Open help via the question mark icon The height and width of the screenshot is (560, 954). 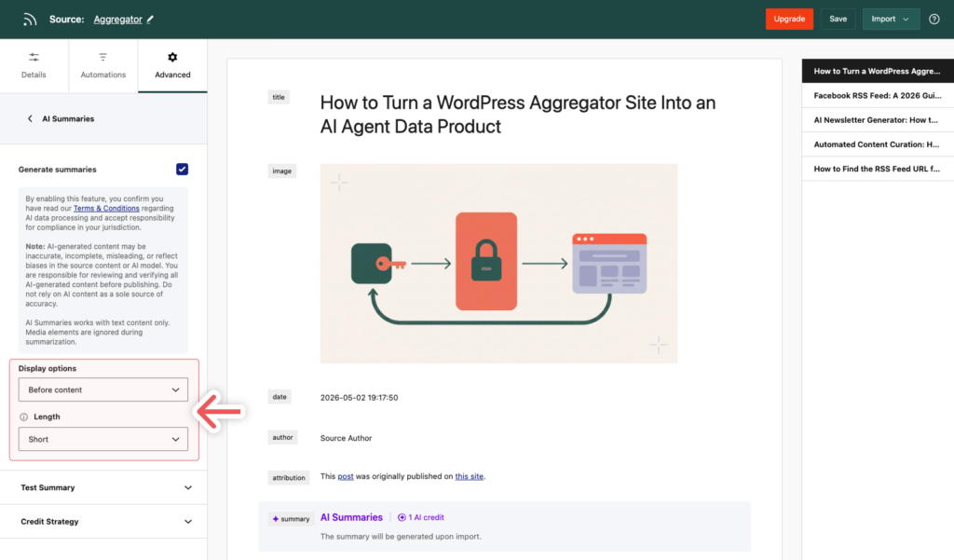pos(934,19)
